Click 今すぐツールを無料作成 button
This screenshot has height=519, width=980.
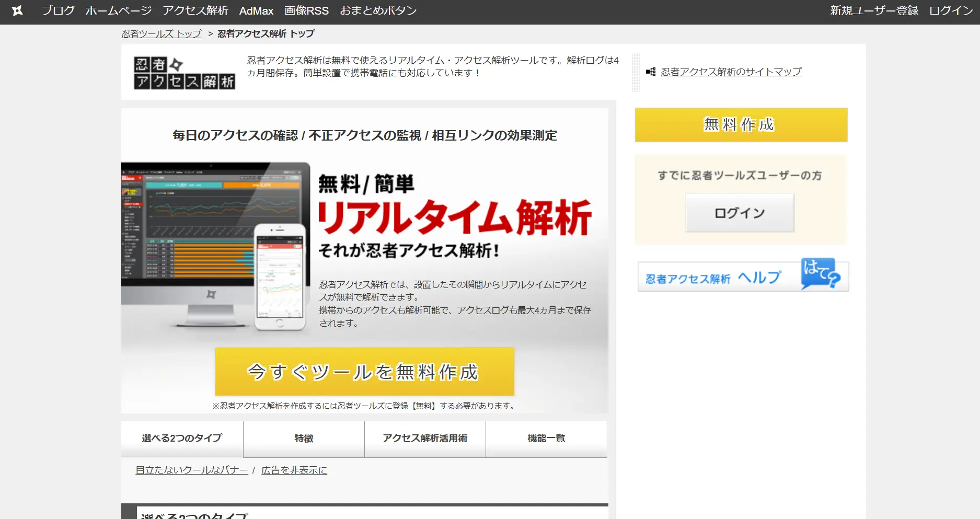(364, 372)
